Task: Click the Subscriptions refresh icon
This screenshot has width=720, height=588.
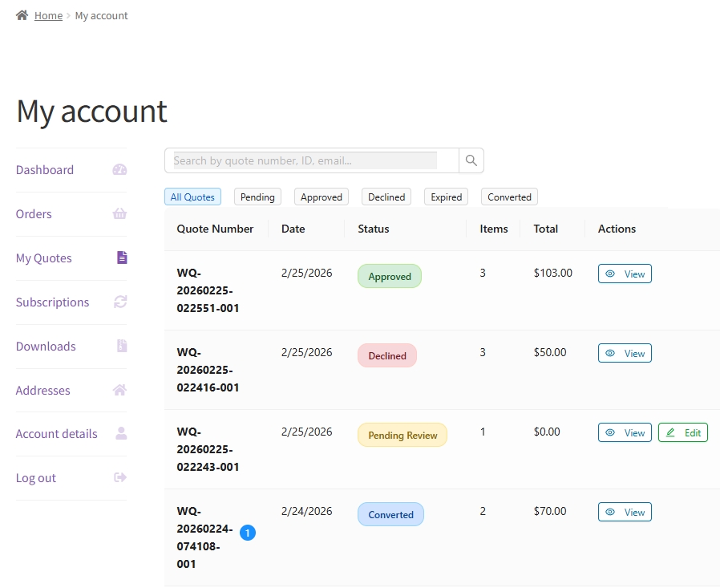Action: (x=120, y=302)
